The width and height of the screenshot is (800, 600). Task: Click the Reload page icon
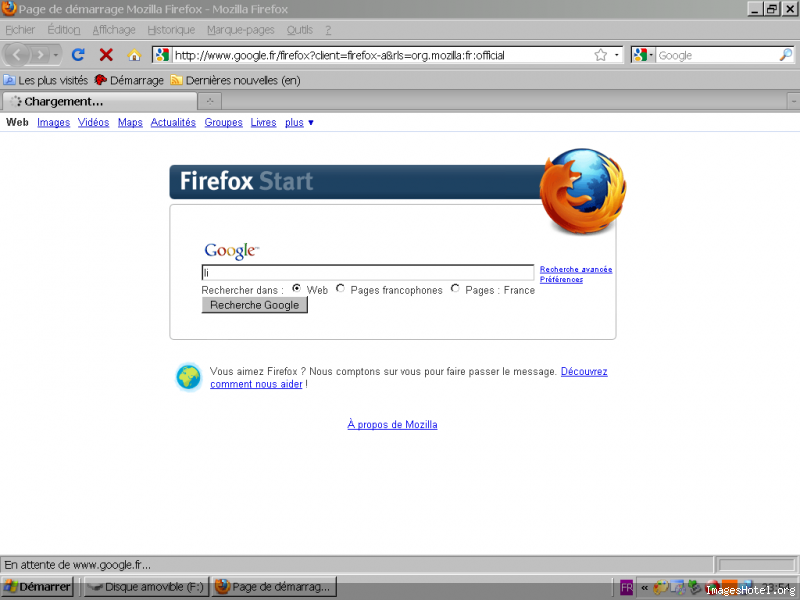[x=78, y=55]
